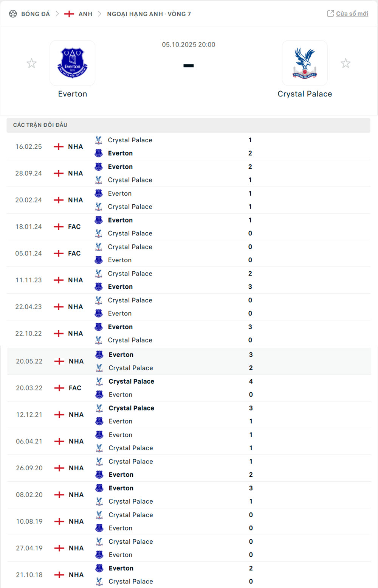Screen dimensions: 378x588
Task: Open BÓNG ĐÁ breadcrumb item
Action: click(36, 14)
